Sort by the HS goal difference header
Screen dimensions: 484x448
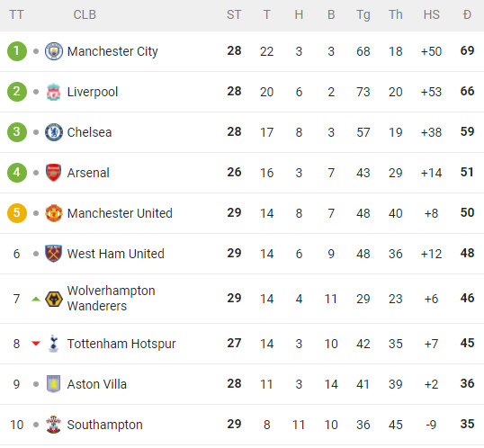pyautogui.click(x=431, y=14)
